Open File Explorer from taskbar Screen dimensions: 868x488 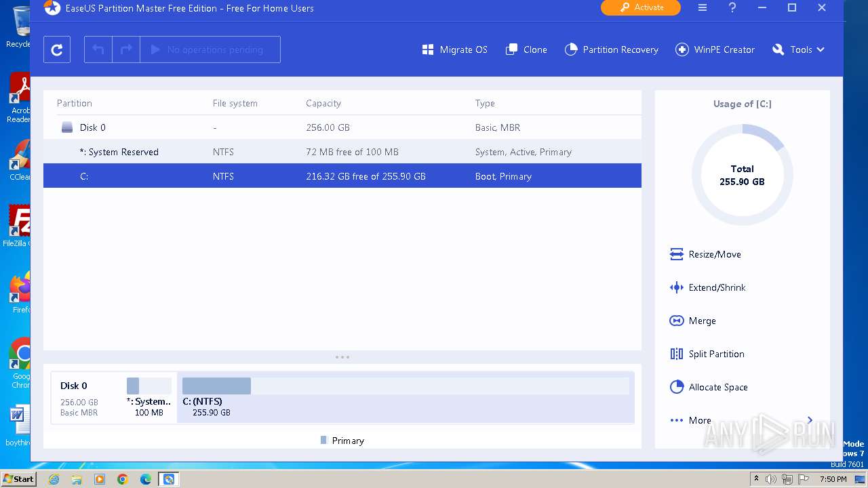(77, 479)
